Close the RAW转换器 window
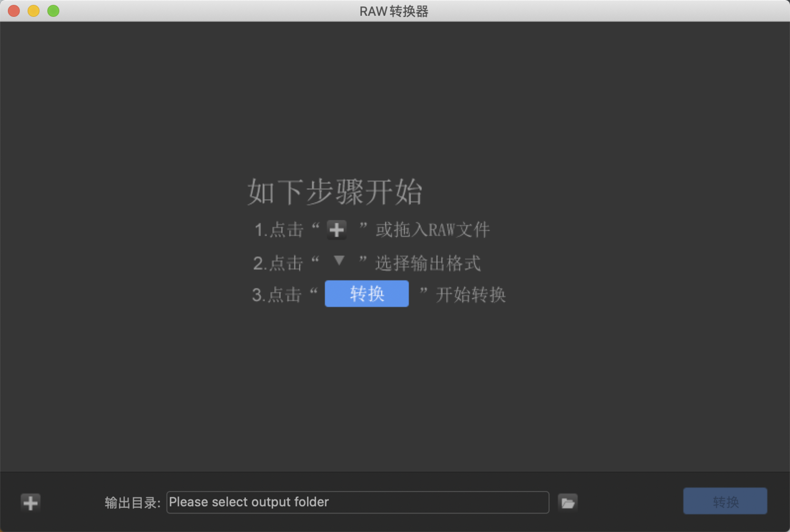This screenshot has width=790, height=532. tap(14, 11)
